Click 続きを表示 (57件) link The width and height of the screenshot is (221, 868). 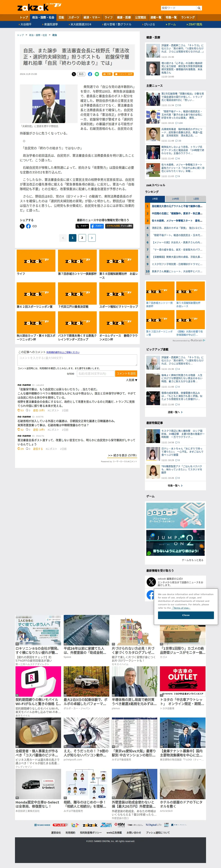click(x=122, y=455)
